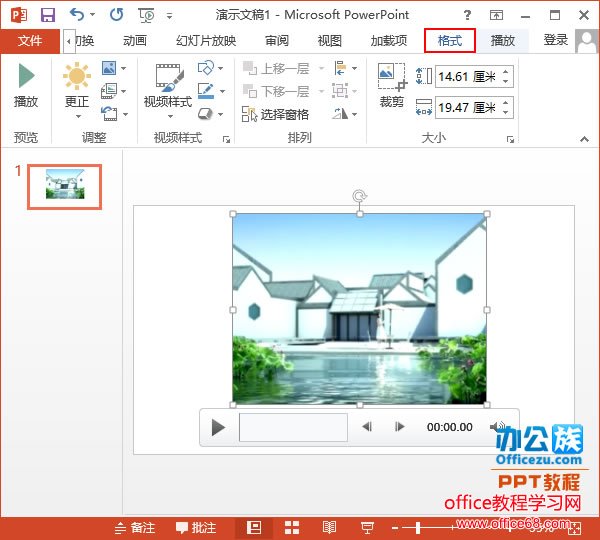Increase width with the up stepper
The height and width of the screenshot is (540, 600).
pyautogui.click(x=506, y=103)
